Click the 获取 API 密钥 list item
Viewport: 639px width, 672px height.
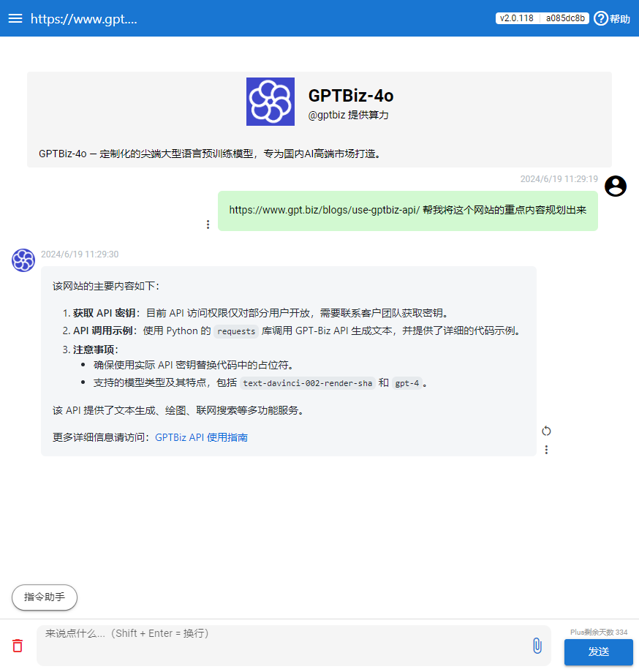tap(255, 313)
